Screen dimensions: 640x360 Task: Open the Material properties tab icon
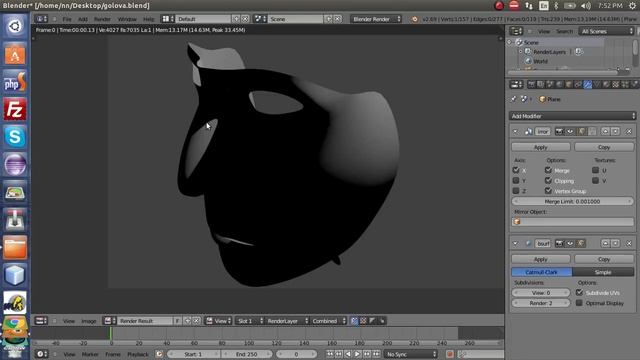pyautogui.click(x=606, y=84)
